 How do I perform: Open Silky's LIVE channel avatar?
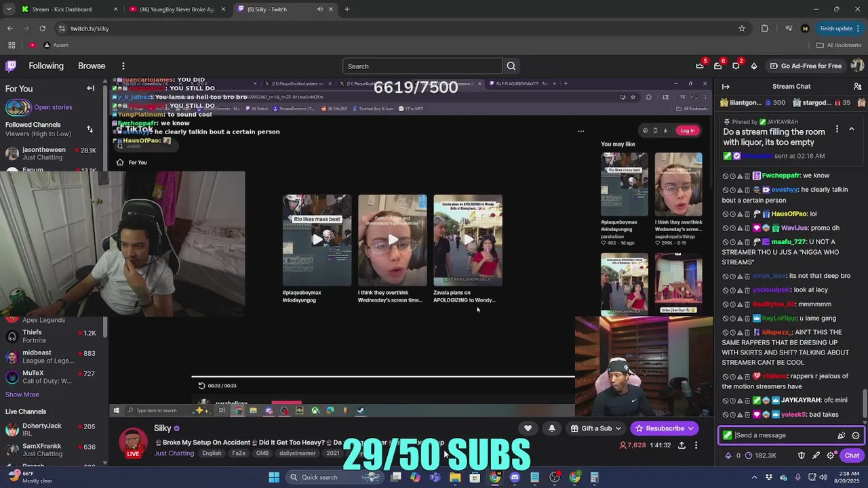point(134,443)
